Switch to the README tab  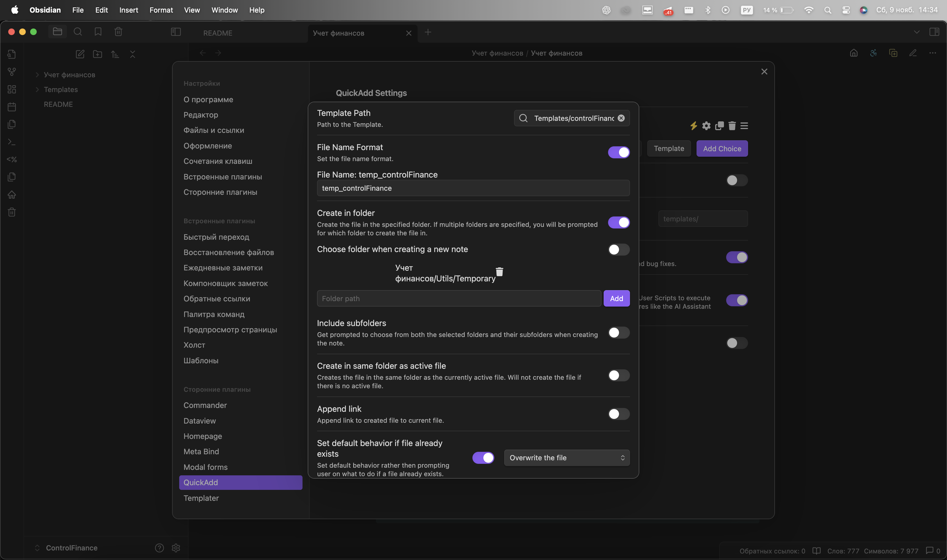[218, 33]
